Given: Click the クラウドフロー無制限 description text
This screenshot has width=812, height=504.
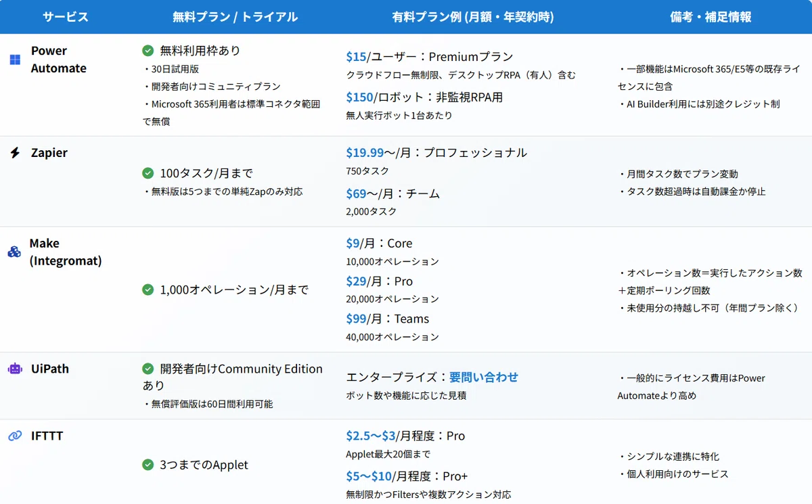Looking at the screenshot, I should pos(461,75).
